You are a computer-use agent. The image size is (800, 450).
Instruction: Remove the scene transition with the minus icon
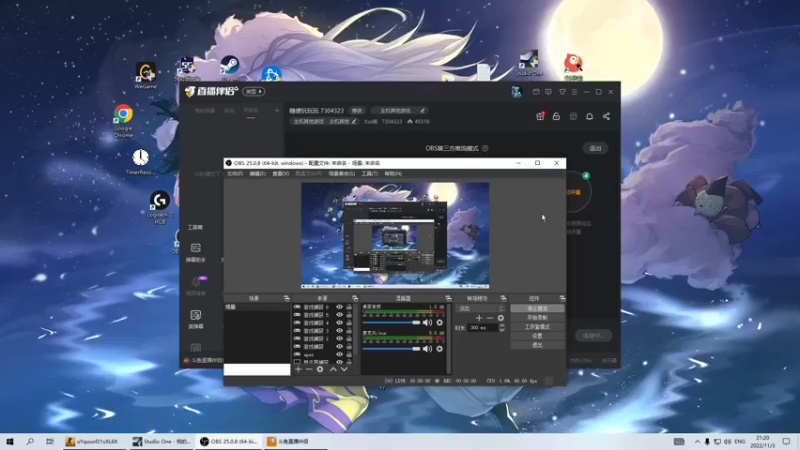(x=490, y=318)
